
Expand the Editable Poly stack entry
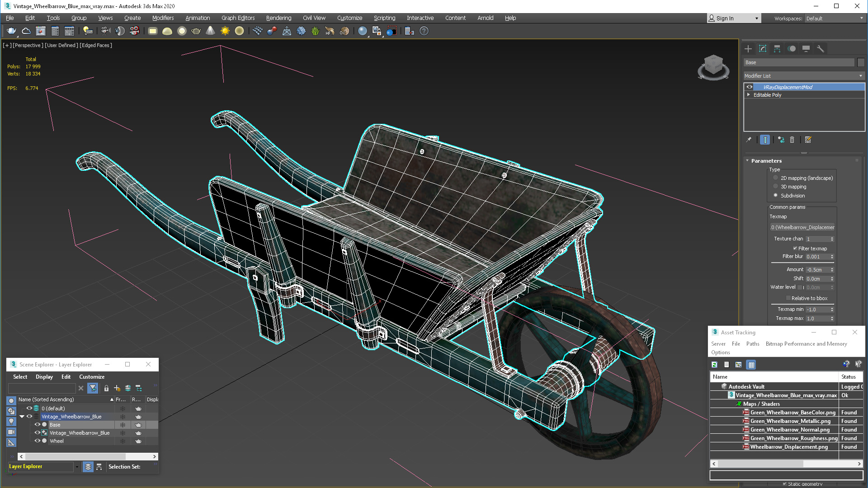pos(749,95)
